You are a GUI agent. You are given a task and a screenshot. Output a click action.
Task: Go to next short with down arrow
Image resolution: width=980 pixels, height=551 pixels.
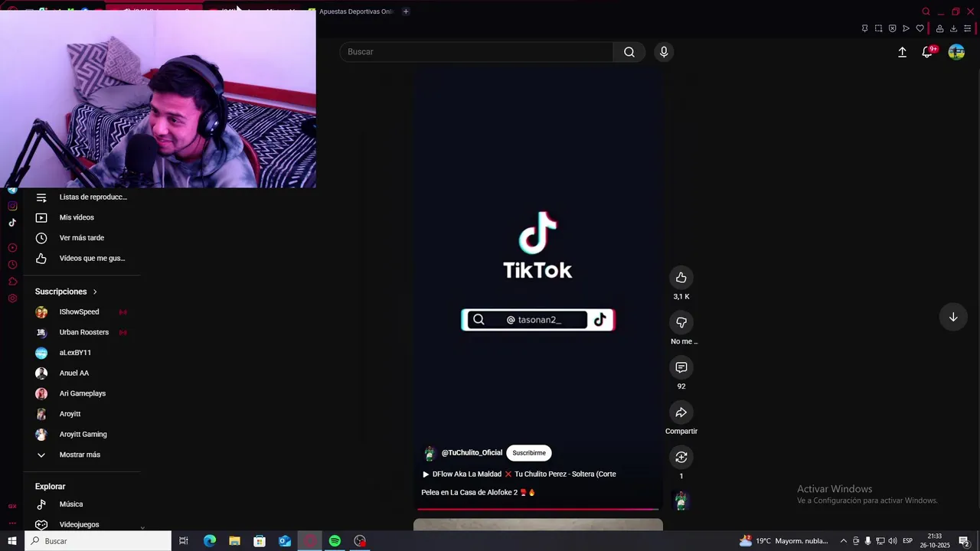coord(953,317)
